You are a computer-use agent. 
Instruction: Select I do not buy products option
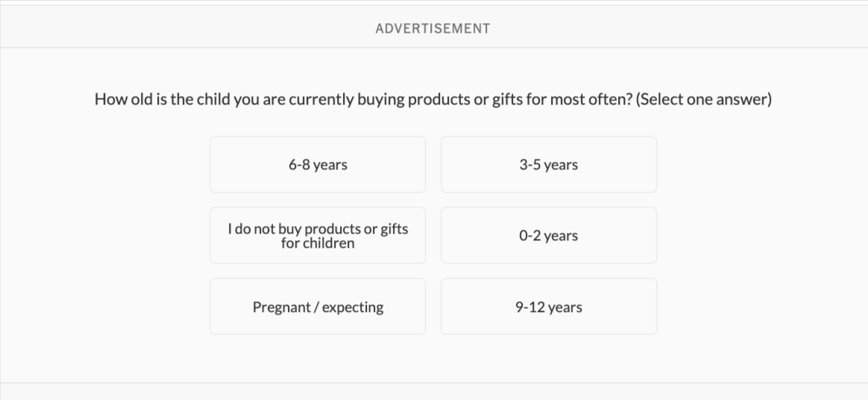[x=318, y=236]
